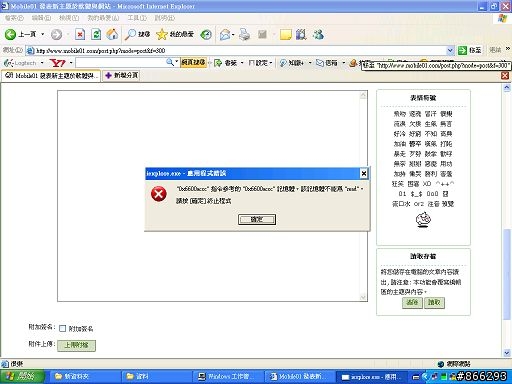This screenshot has height=384, width=512.
Task: Click the Print icon in toolbar
Action: 245,34
